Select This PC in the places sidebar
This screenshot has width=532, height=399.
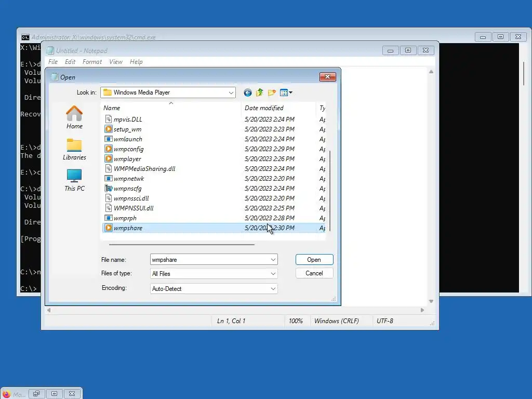pyautogui.click(x=74, y=180)
